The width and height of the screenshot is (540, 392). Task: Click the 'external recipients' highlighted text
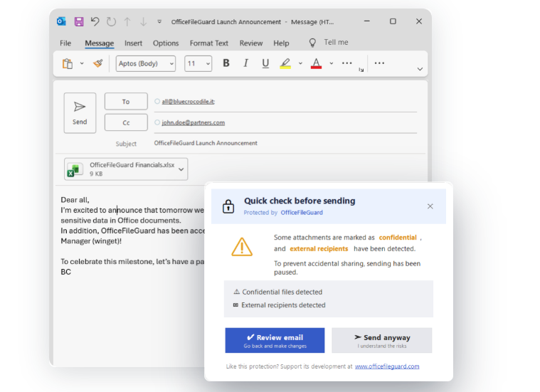(x=319, y=249)
